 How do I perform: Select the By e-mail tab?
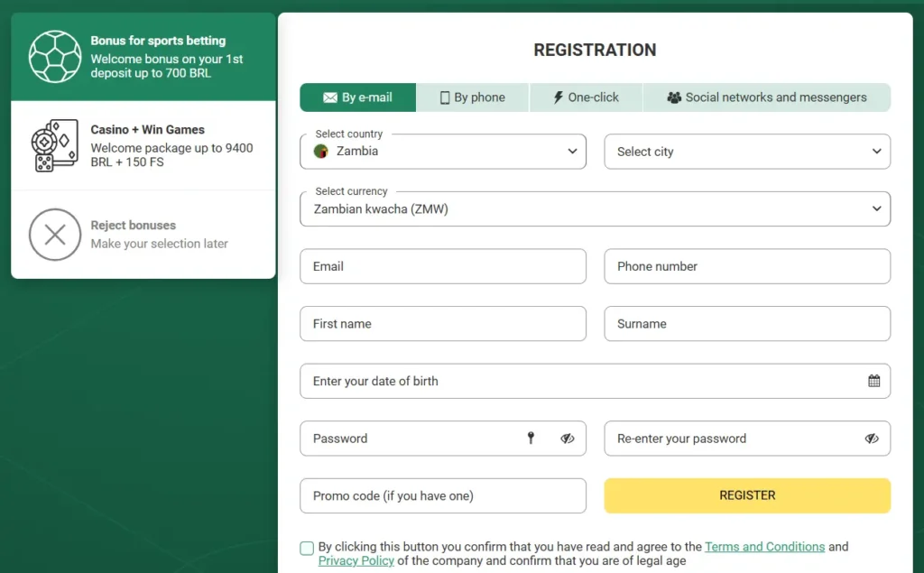click(x=358, y=97)
